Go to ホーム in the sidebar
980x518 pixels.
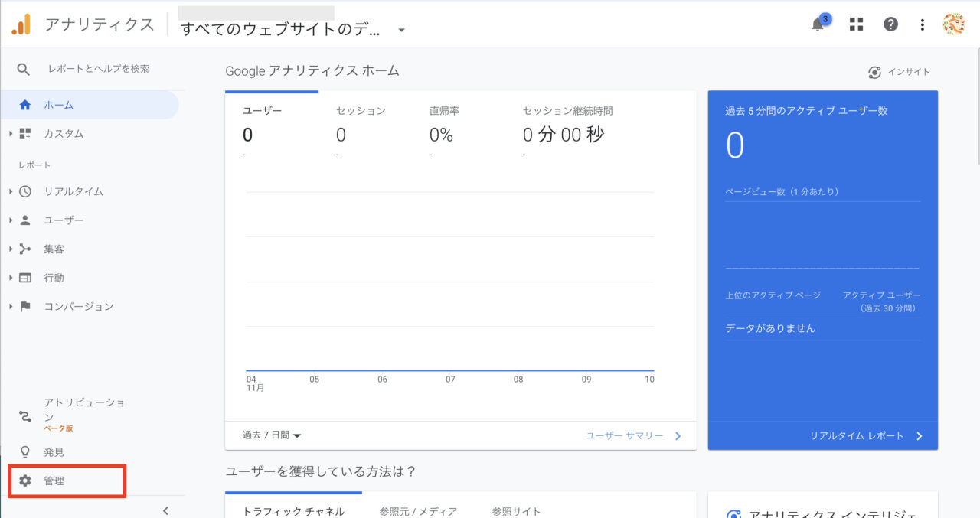pyautogui.click(x=90, y=105)
